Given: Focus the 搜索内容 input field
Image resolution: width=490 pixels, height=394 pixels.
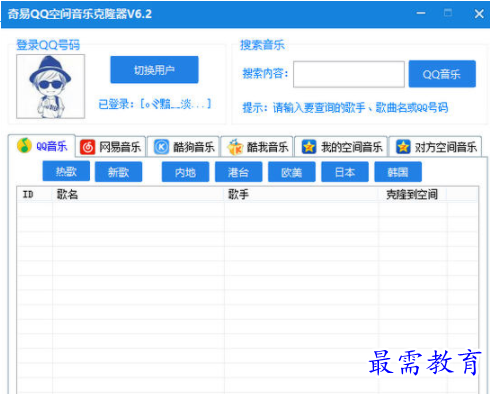Looking at the screenshot, I should point(349,74).
